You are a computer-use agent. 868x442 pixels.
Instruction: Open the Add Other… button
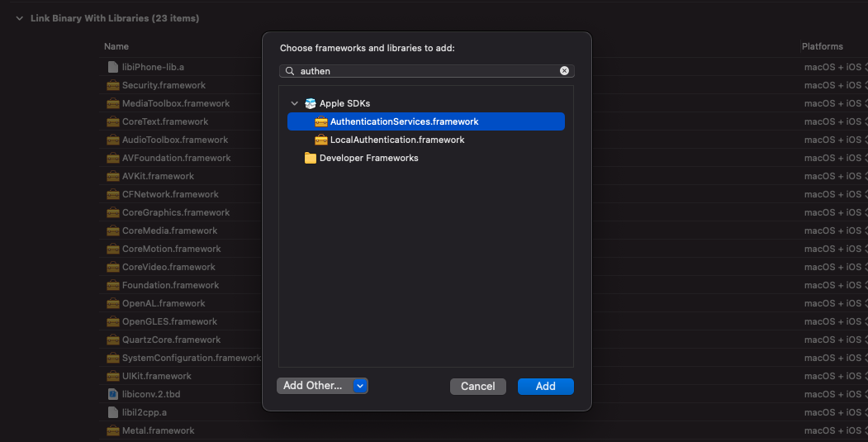click(x=313, y=386)
